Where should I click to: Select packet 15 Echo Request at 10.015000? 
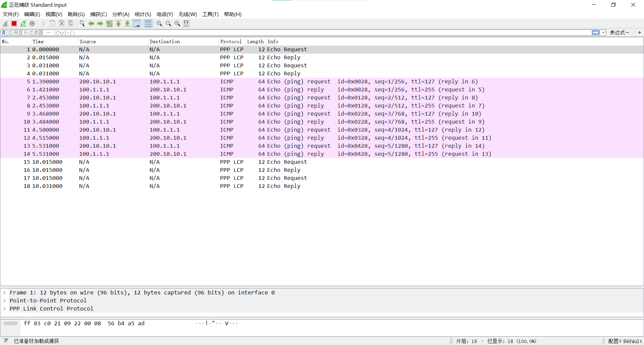pos(322,162)
